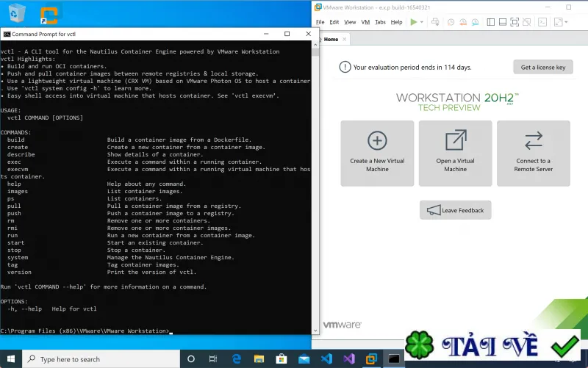The height and width of the screenshot is (368, 588).
Task: Toggle the library sidebar view icon
Action: [x=490, y=22]
